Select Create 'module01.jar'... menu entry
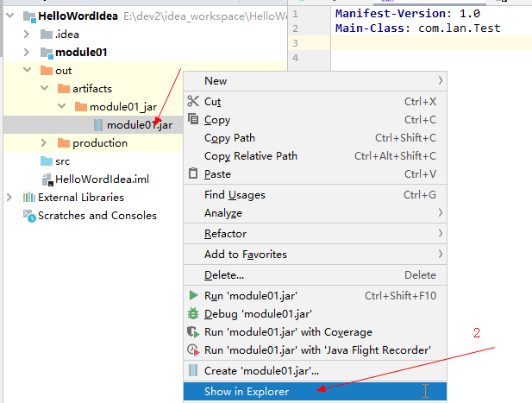Screen dimensions: 532x403 316,371
